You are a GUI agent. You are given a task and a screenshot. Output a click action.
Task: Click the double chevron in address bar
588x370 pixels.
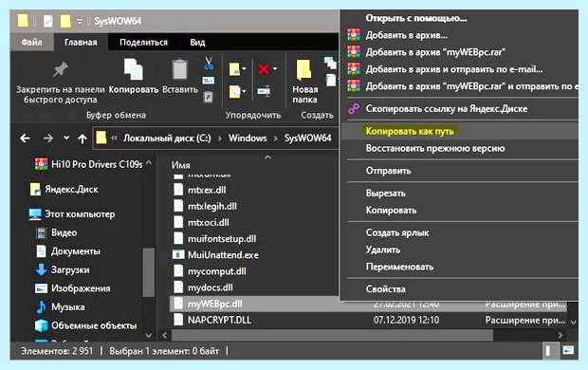coord(115,139)
